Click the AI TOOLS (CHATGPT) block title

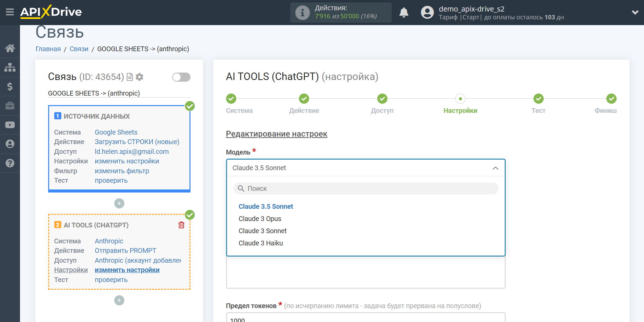(96, 225)
